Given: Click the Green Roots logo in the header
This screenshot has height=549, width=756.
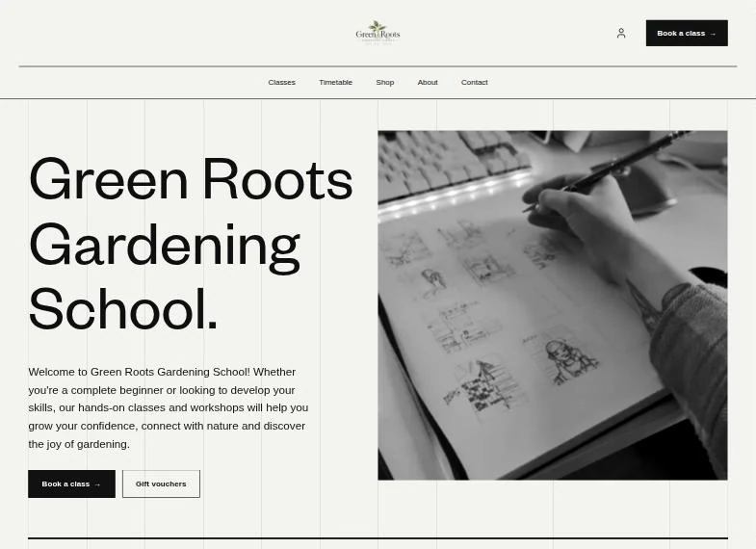Looking at the screenshot, I should (378, 33).
